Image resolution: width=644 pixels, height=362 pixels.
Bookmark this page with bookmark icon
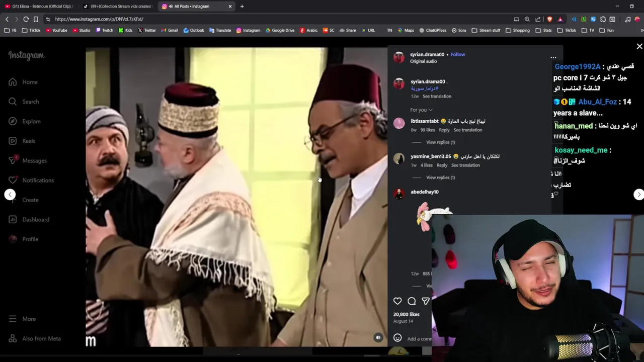point(36,19)
